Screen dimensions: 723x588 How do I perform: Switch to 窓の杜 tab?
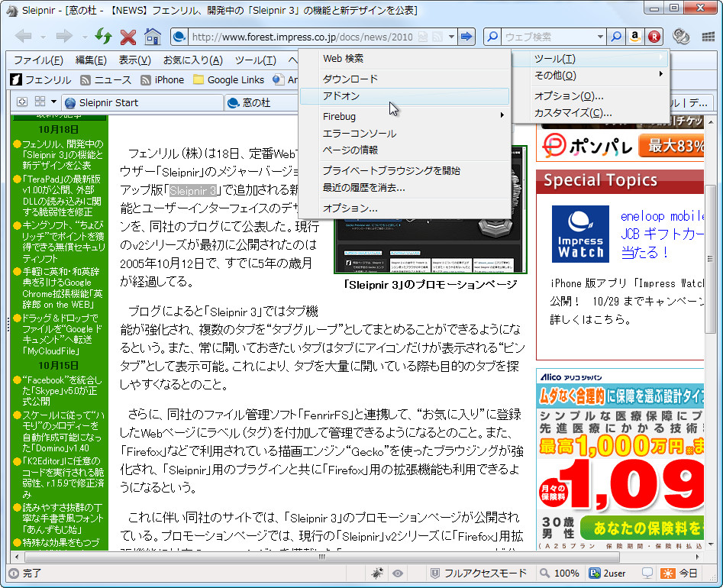coord(261,102)
